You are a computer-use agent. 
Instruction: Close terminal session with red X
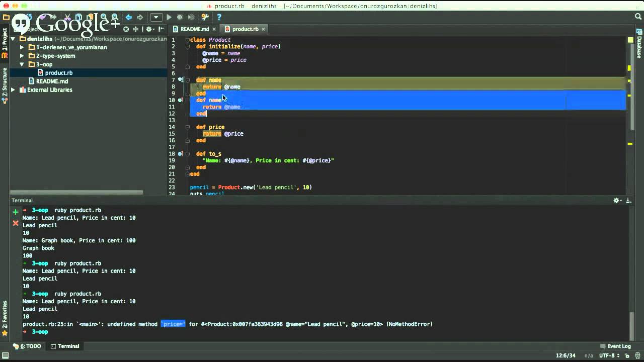coord(16,223)
